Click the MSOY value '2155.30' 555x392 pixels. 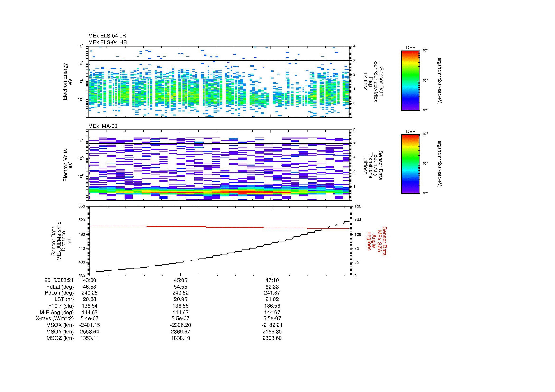click(x=272, y=332)
